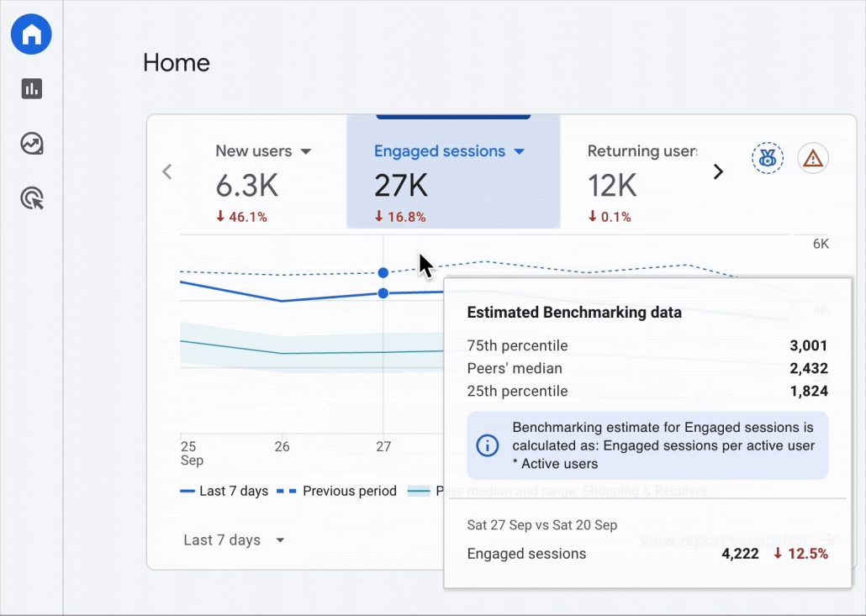Click the solid line data point at 27 Sep

tap(383, 293)
